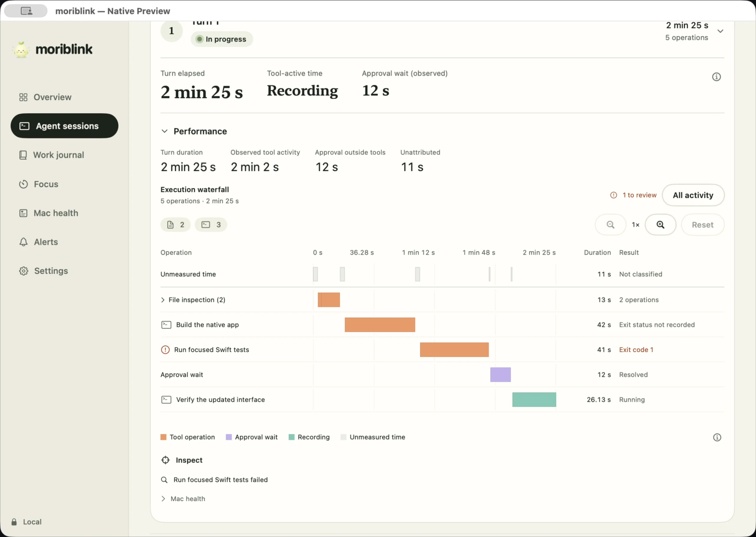Viewport: 756px width, 537px height.
Task: Click the Recording legend swatch
Action: coord(291,437)
